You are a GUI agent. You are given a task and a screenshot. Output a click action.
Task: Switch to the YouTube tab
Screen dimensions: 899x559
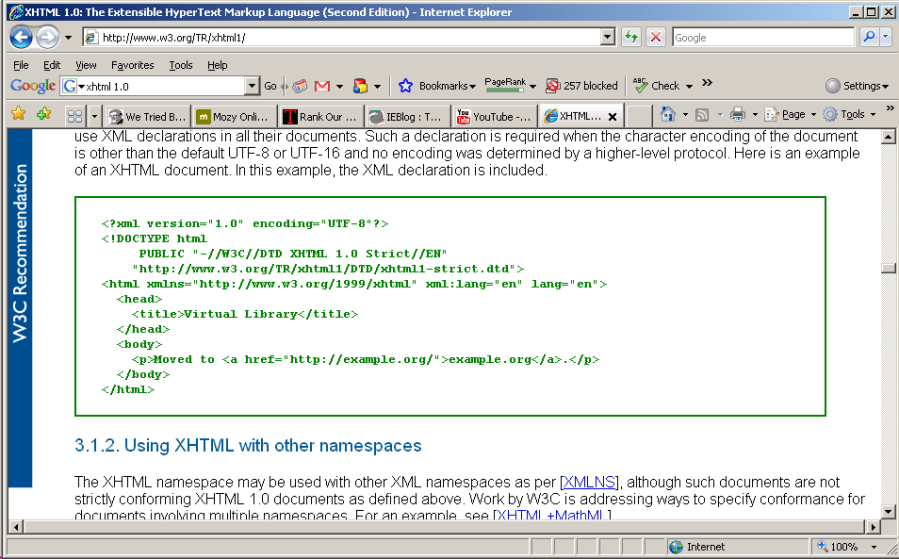494,116
